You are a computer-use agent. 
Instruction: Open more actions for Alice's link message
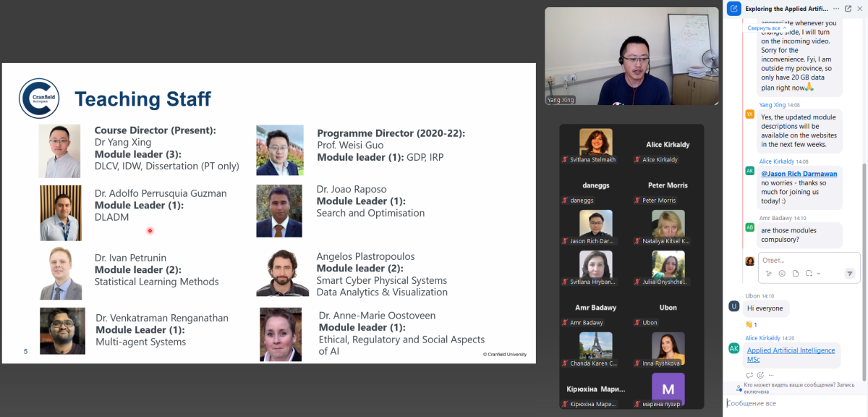click(771, 375)
